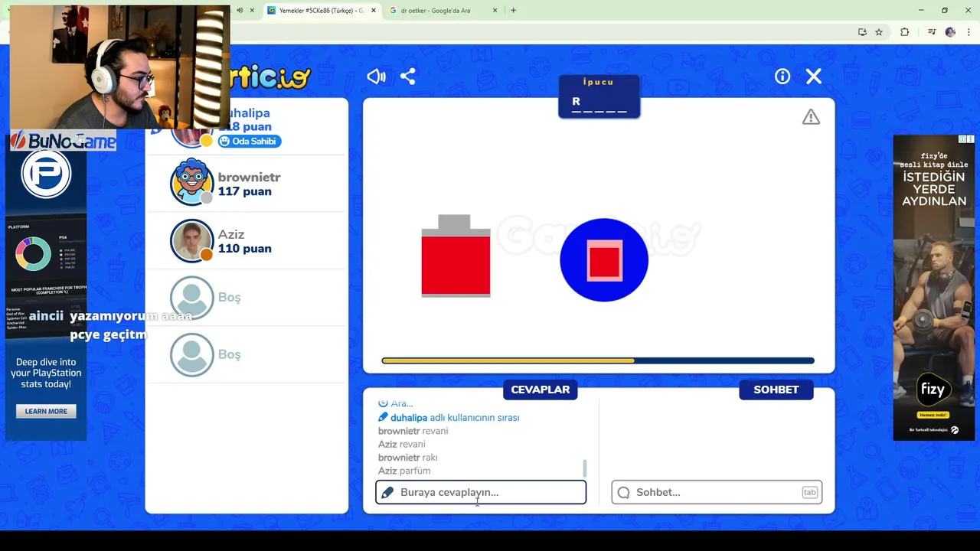The width and height of the screenshot is (980, 551).
Task: Click the brownietr player name
Action: 249,177
